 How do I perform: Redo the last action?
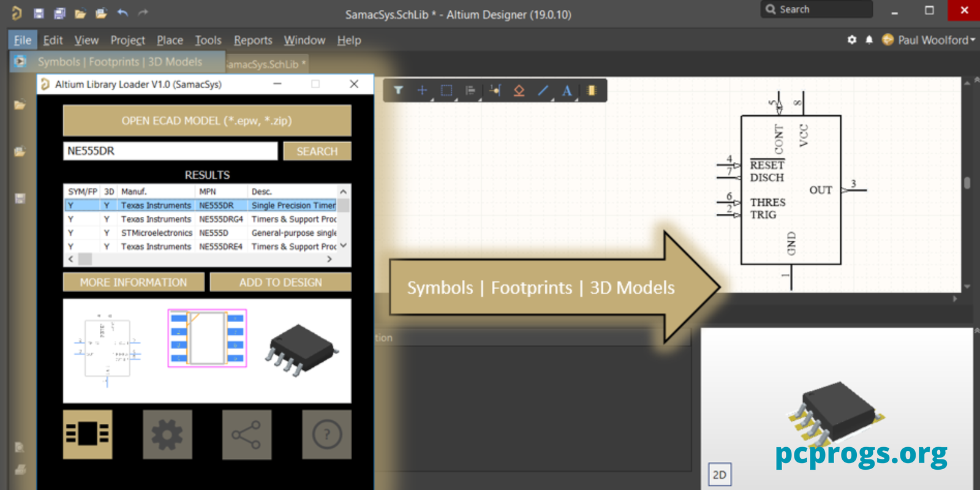tap(143, 13)
